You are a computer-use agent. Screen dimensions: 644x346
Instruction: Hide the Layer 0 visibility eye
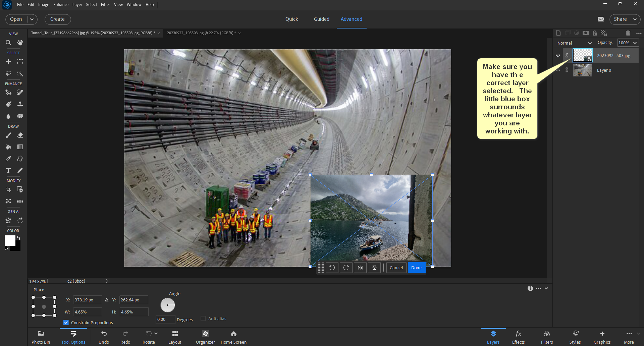(x=558, y=70)
